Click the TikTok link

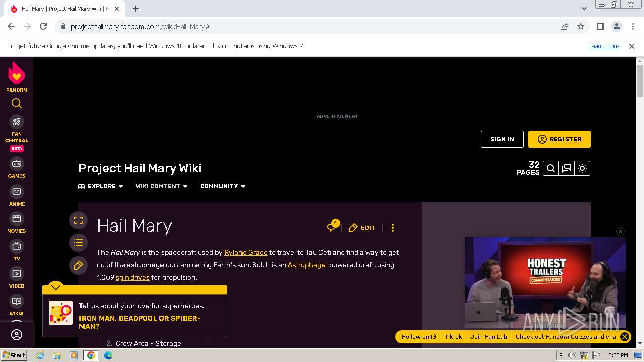click(453, 337)
